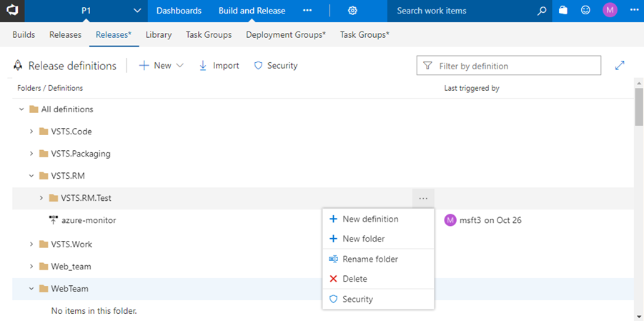Open the settings gear icon
The image size is (644, 321).
pyautogui.click(x=352, y=11)
